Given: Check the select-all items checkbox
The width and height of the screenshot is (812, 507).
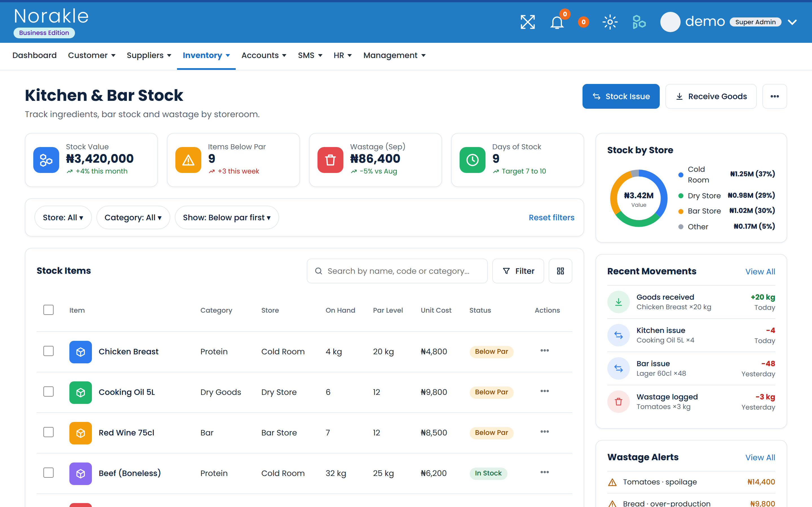Looking at the screenshot, I should (x=49, y=310).
